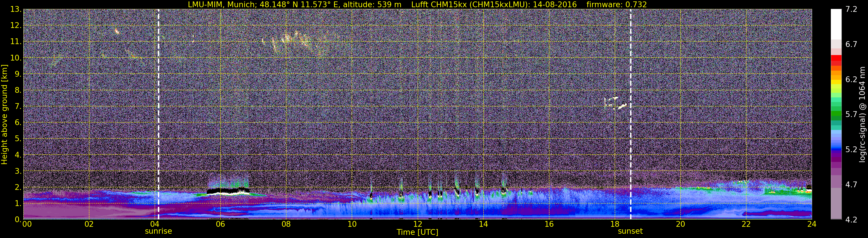Select the 'firmware: 0.732' text in the title
The image size is (868, 238).
pyautogui.click(x=617, y=4)
